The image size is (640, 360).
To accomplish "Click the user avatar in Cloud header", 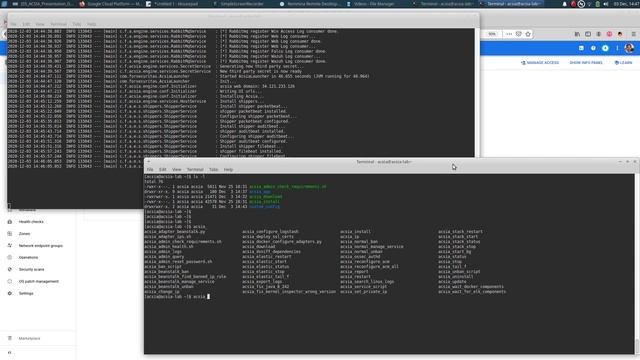I will (x=629, y=48).
